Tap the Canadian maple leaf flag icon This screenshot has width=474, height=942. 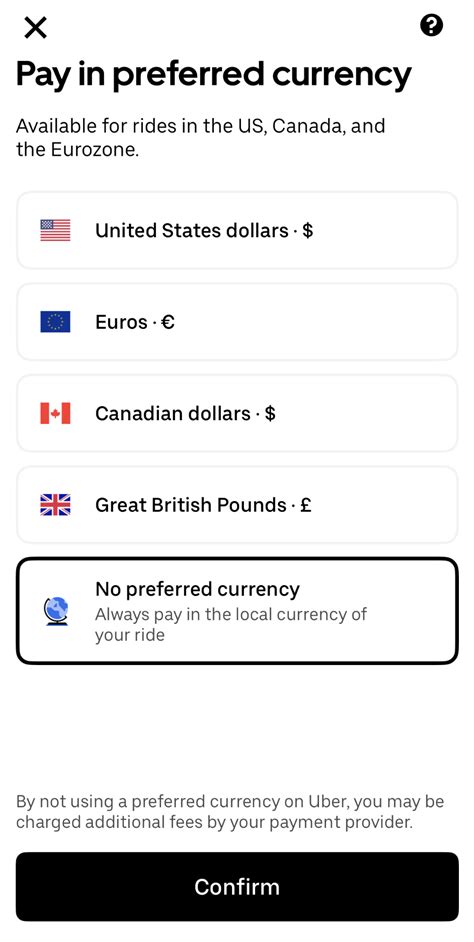click(x=55, y=413)
